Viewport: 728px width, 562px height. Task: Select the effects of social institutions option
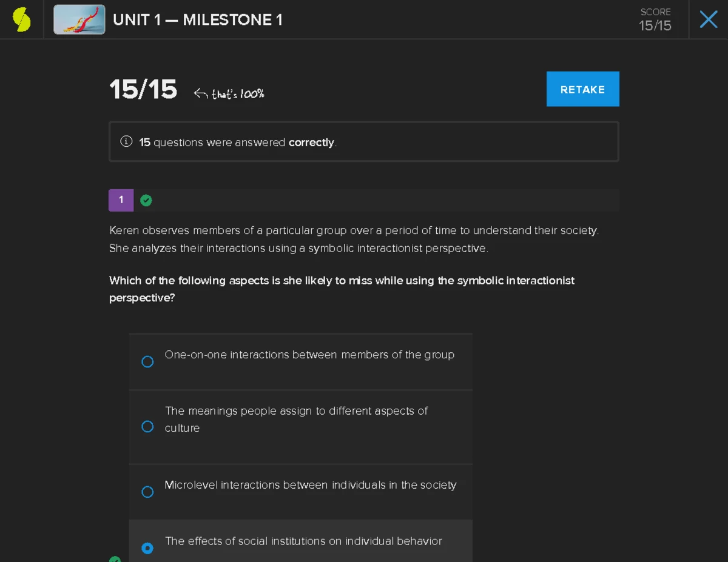147,548
